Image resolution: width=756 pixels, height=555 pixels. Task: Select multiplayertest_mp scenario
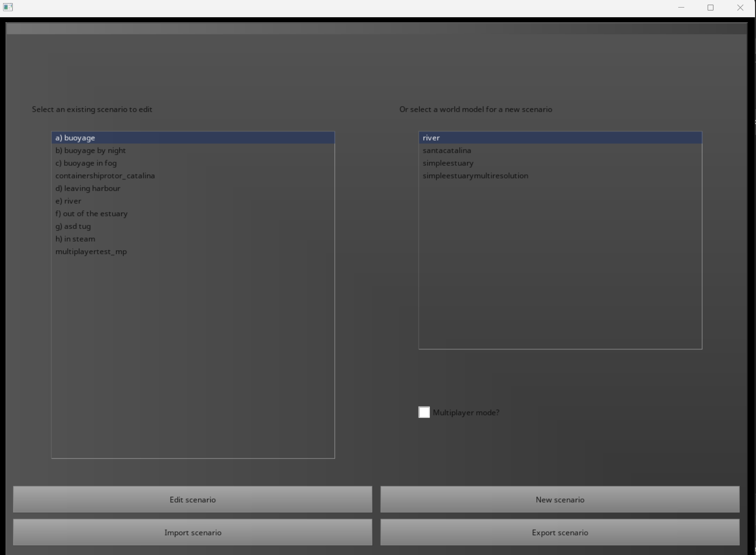tap(91, 251)
